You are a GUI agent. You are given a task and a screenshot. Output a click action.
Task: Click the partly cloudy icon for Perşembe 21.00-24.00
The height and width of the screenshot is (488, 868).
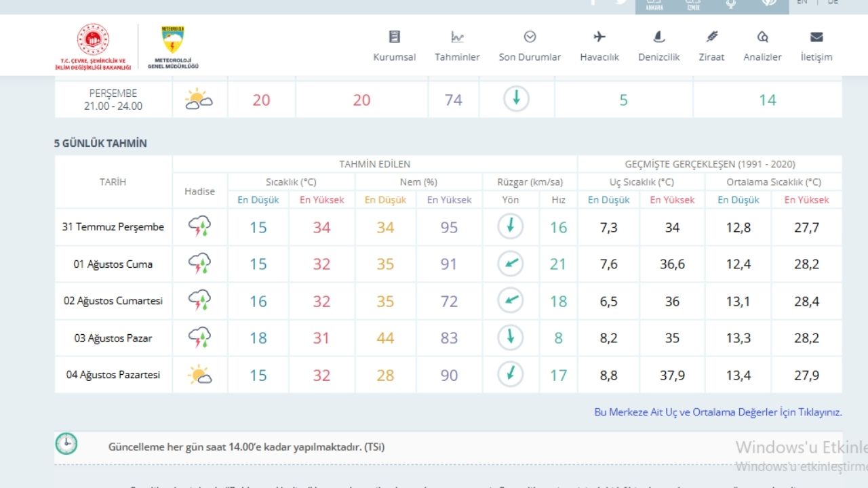point(199,100)
